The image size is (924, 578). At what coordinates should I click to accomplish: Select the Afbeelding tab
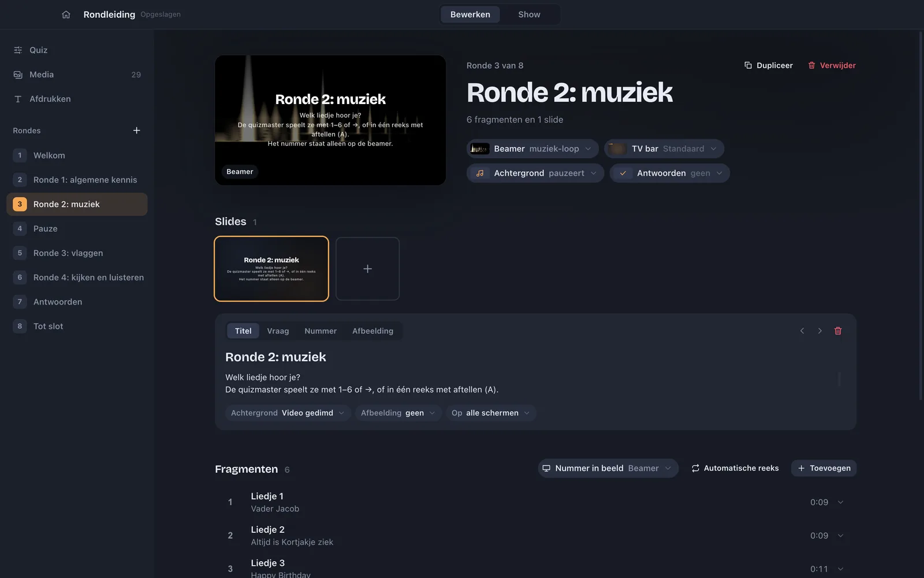click(x=372, y=331)
